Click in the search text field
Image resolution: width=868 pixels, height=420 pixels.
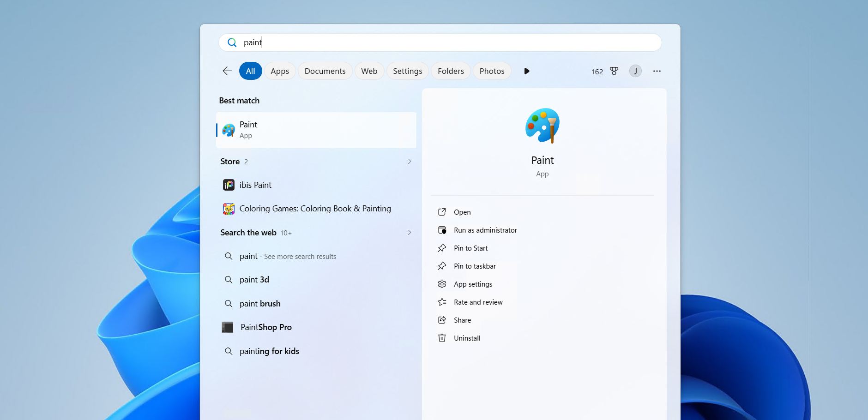pos(440,42)
